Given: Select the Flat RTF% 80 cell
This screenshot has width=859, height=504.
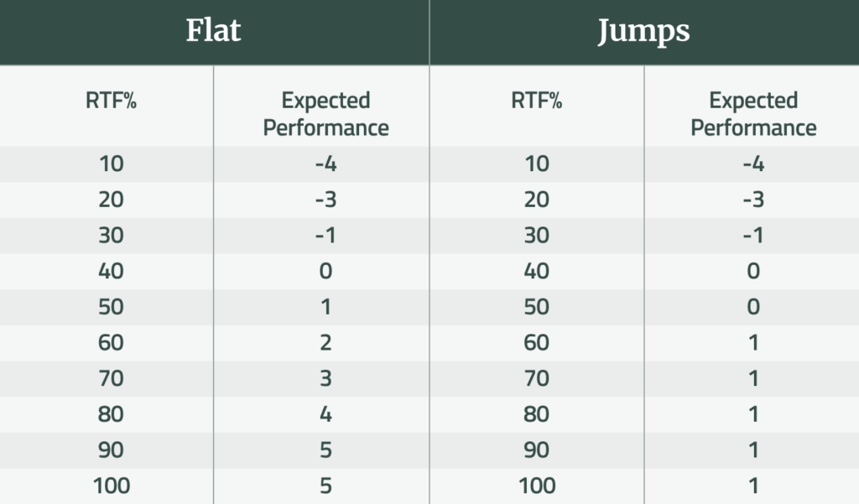Looking at the screenshot, I should pos(111,414).
